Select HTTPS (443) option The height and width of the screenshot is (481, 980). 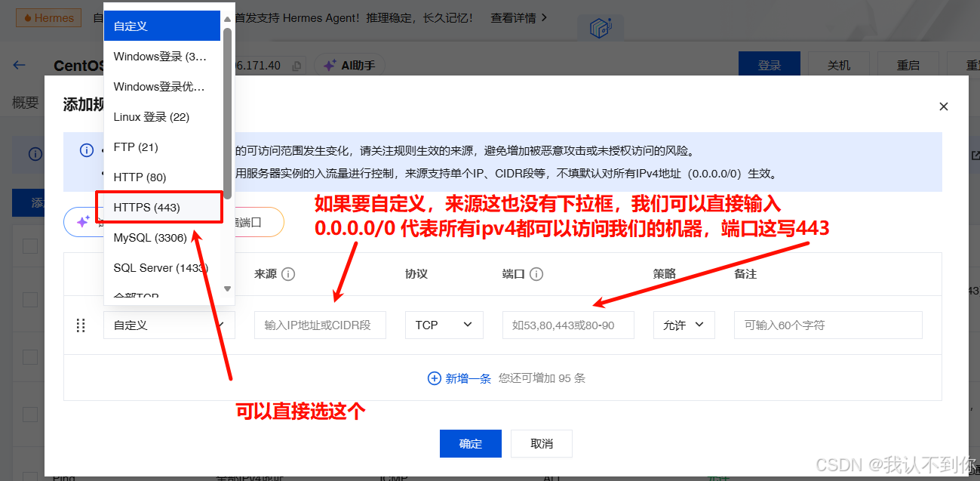(x=162, y=207)
